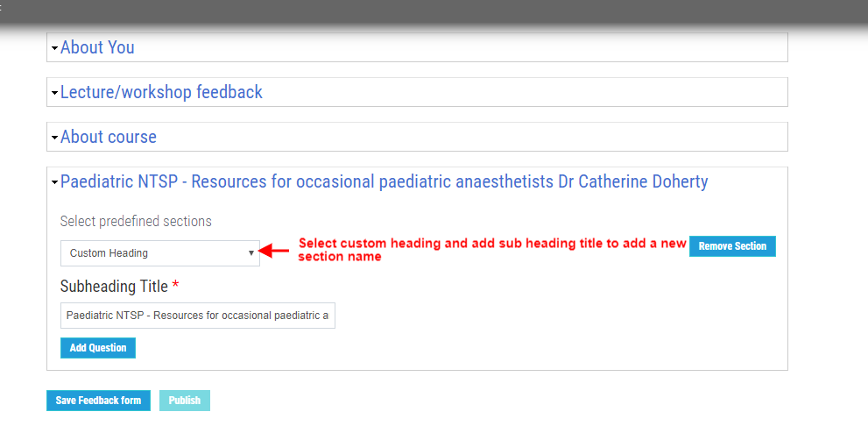Click the Remove Section button

(x=732, y=246)
